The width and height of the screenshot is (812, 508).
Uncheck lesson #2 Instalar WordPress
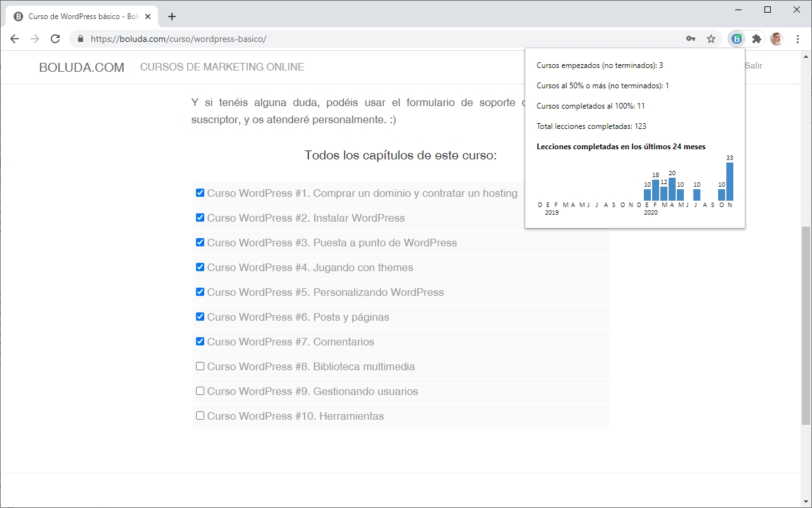pos(200,217)
